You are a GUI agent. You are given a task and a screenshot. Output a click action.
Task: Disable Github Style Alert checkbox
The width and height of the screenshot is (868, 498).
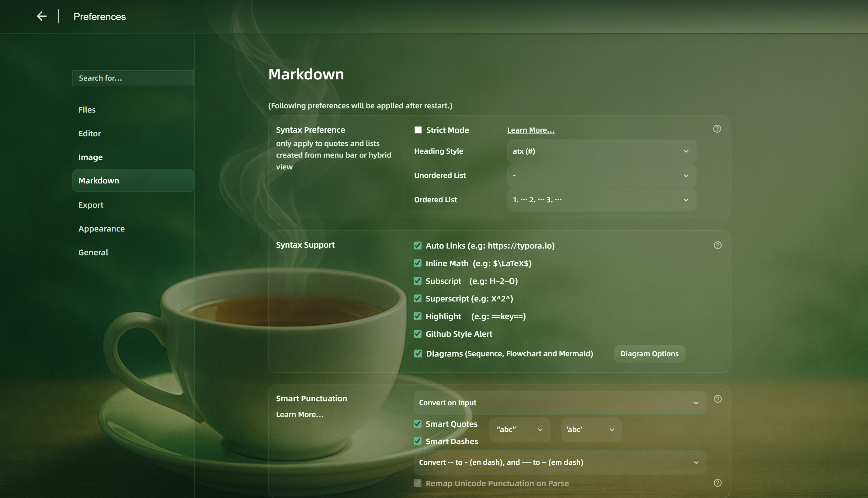point(417,334)
